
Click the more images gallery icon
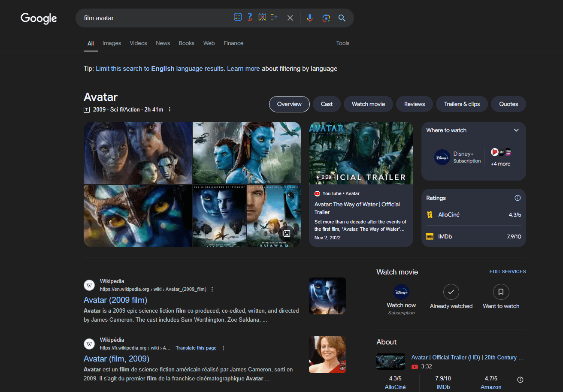[287, 234]
